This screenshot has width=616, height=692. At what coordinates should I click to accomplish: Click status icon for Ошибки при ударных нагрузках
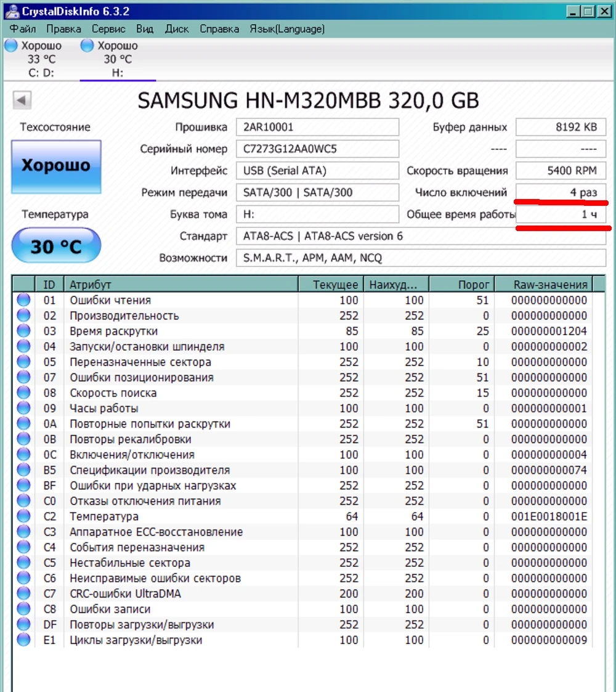[24, 486]
